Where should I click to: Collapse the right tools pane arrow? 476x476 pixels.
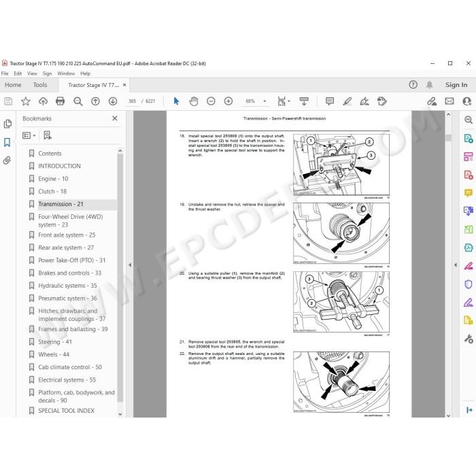click(455, 265)
